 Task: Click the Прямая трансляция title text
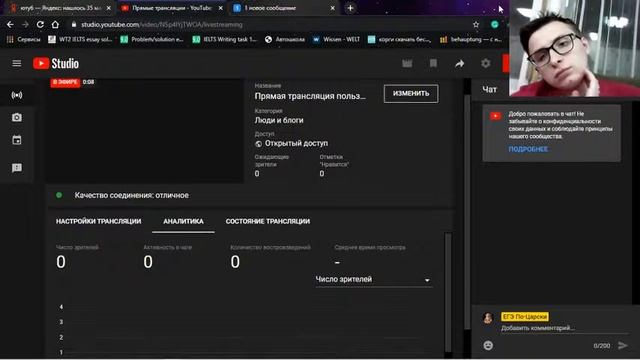click(310, 96)
